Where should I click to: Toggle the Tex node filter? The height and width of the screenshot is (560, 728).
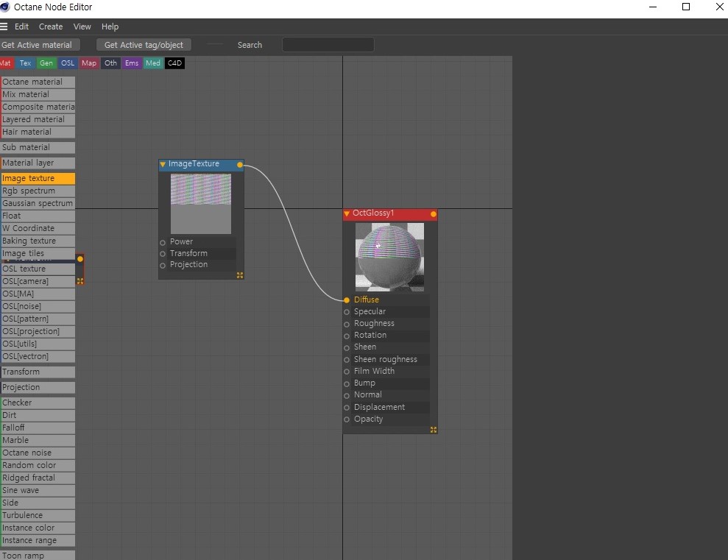point(25,63)
